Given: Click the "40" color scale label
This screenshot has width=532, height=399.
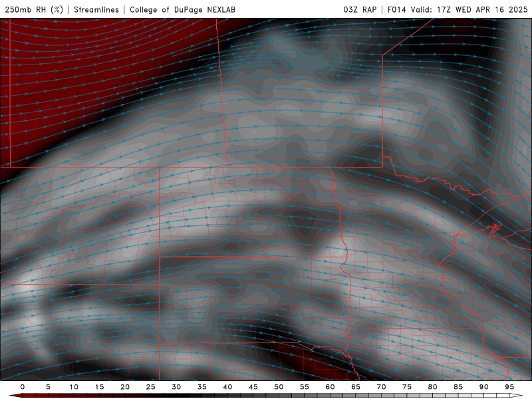Looking at the screenshot, I should 227,387.
